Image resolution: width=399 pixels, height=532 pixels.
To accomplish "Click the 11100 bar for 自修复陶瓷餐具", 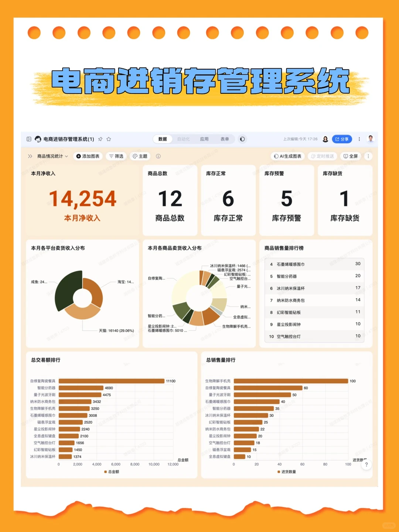I will click(112, 381).
